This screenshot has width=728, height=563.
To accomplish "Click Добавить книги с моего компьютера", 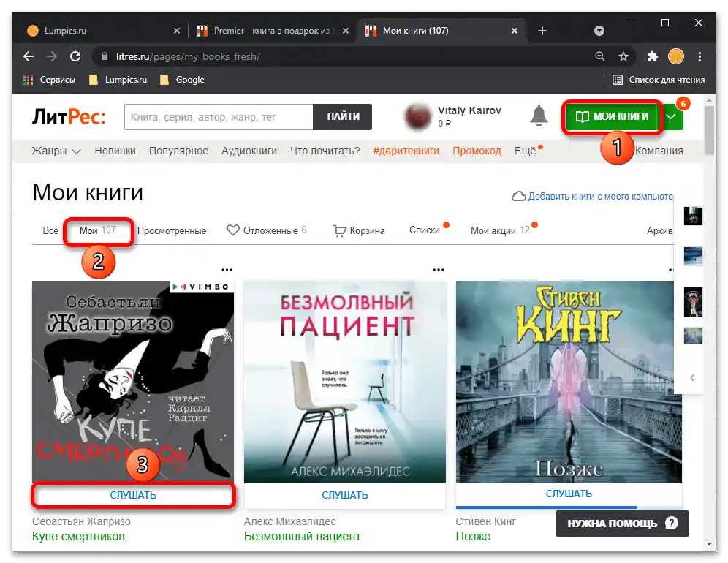I will [593, 197].
